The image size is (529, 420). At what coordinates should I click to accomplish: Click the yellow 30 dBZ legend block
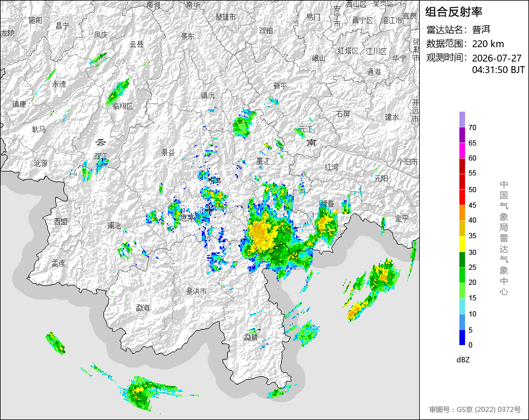click(x=462, y=244)
